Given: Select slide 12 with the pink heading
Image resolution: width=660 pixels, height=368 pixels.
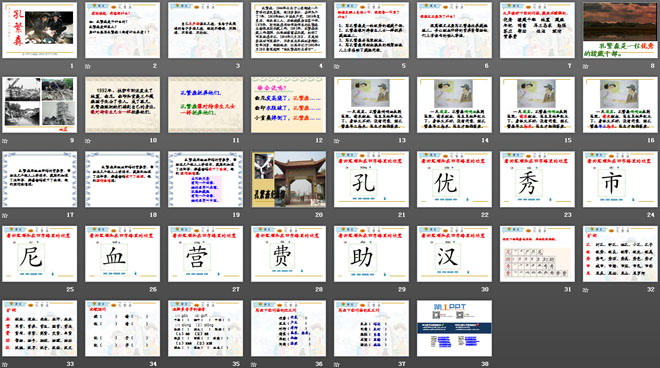Looking at the screenshot, I should (x=288, y=105).
